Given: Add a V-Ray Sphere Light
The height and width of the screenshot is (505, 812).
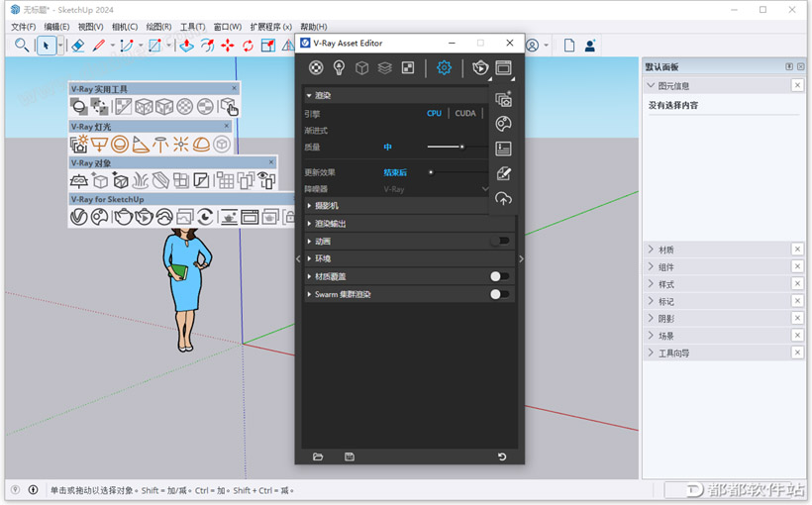Looking at the screenshot, I should click(x=120, y=144).
